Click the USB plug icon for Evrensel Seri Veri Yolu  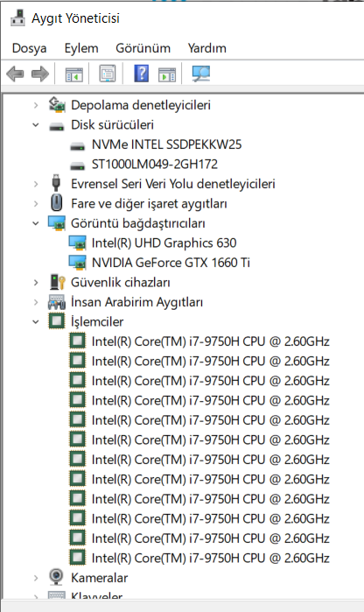56,183
